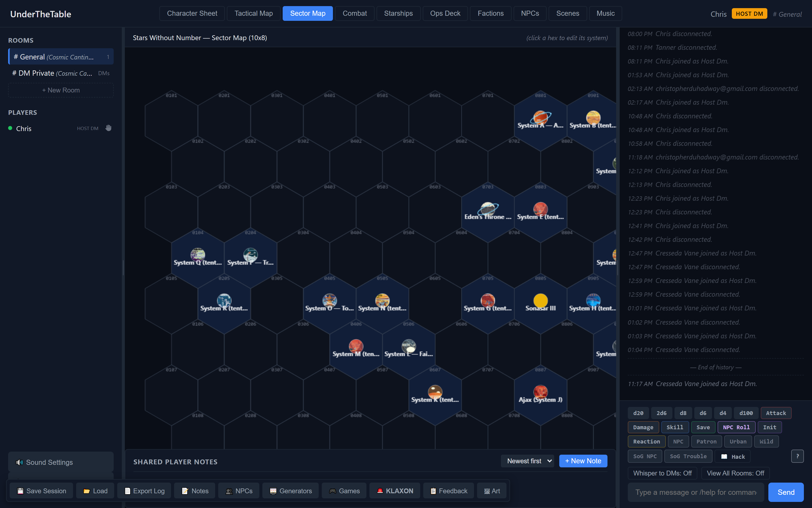Select the System E planet icon
Viewport: 812px width, 508px height.
pyautogui.click(x=540, y=209)
